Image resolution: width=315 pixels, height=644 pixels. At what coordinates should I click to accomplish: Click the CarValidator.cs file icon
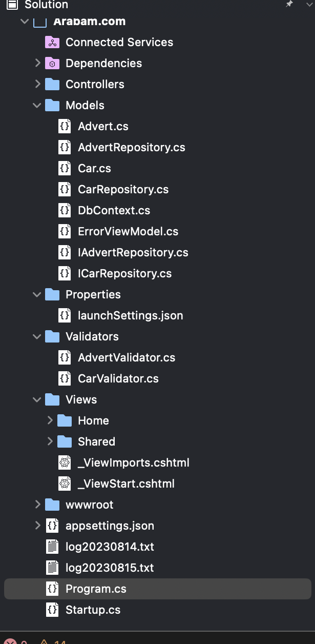point(65,378)
